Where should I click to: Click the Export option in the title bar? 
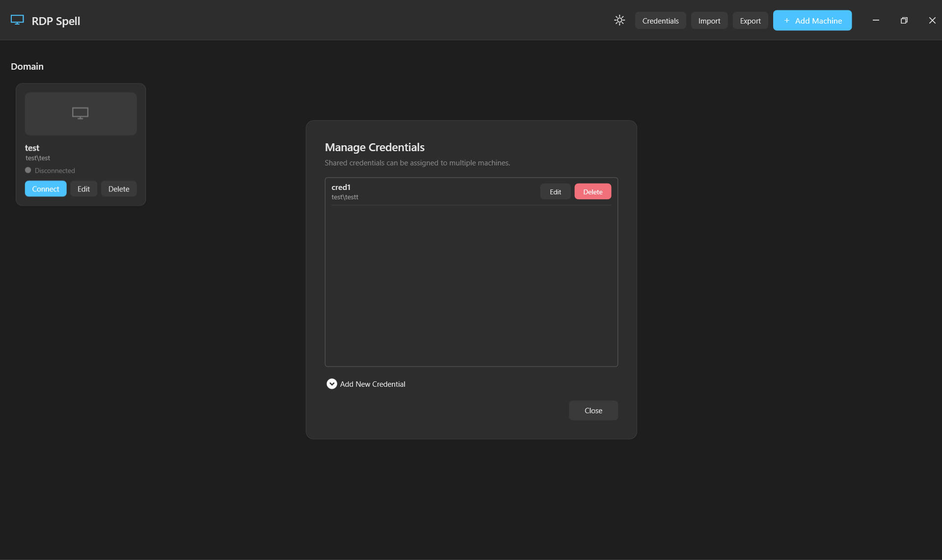point(750,21)
